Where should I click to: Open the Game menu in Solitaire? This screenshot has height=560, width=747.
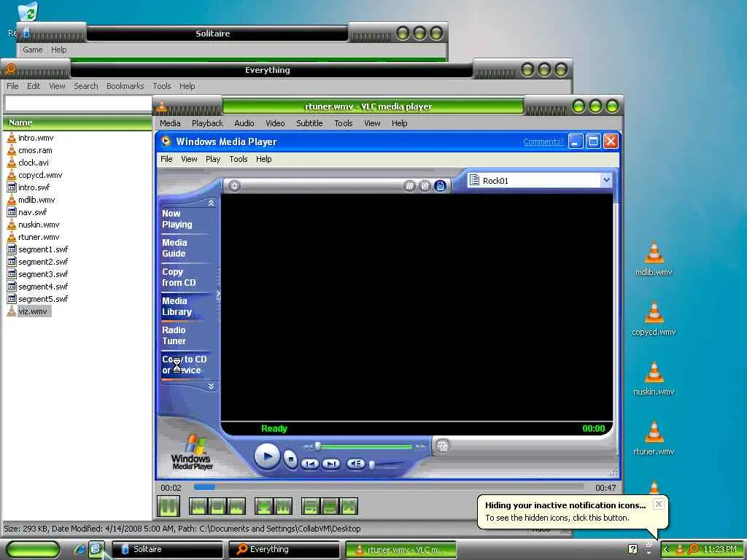(x=32, y=50)
